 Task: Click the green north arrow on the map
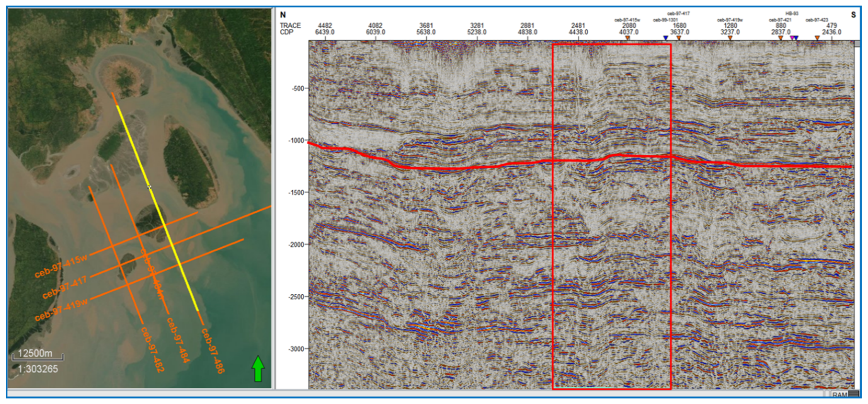pyautogui.click(x=258, y=368)
